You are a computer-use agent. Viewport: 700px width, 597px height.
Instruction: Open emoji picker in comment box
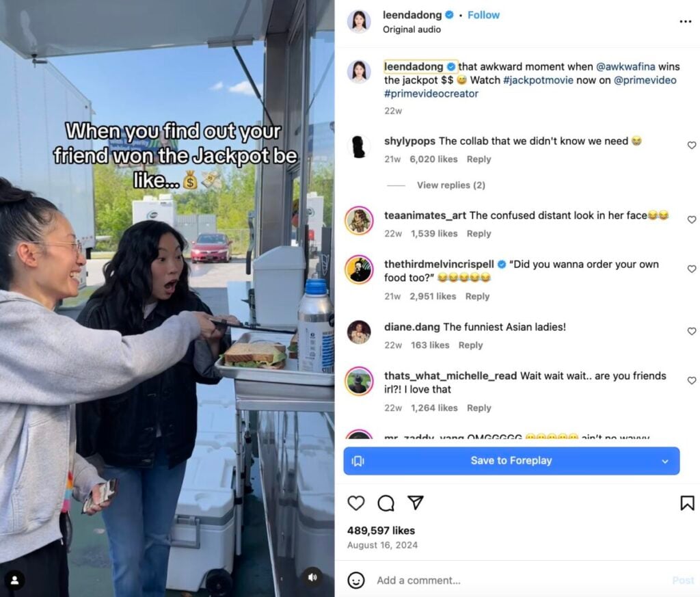point(355,580)
